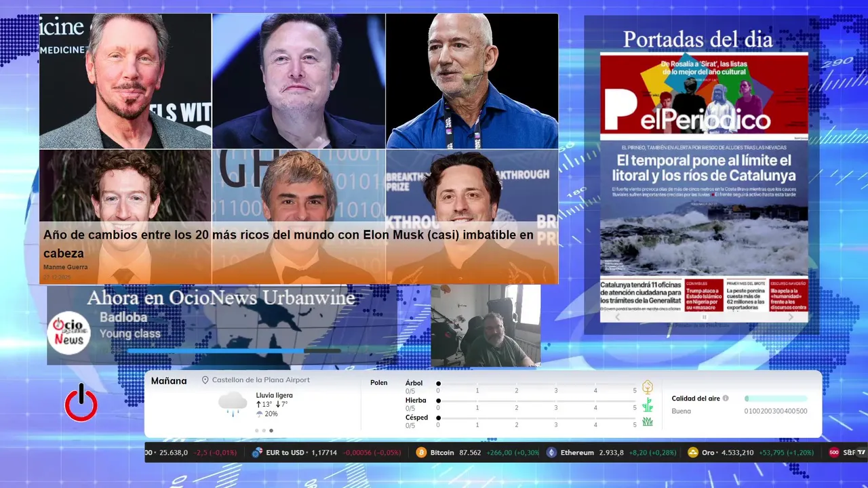Click the Lluvia ligera forecast text
The height and width of the screenshot is (488, 868).
pos(275,395)
